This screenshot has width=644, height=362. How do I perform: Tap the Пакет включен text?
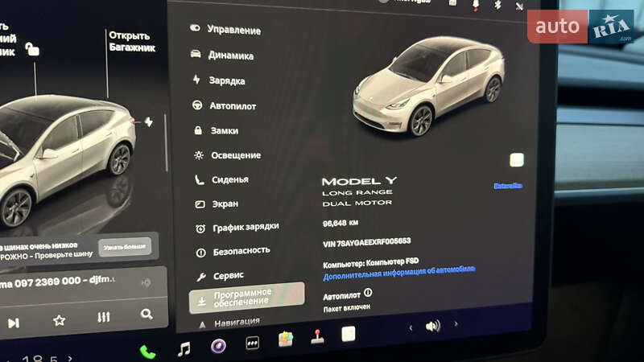[347, 308]
